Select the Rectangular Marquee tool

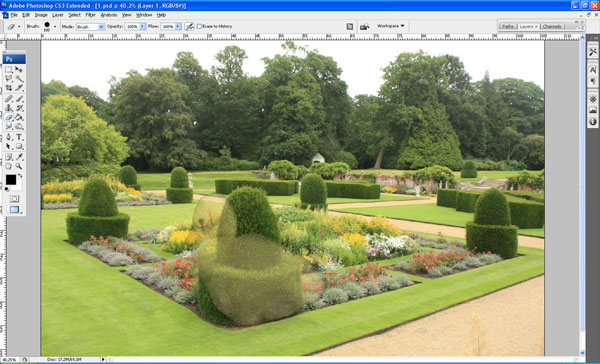pos(8,70)
